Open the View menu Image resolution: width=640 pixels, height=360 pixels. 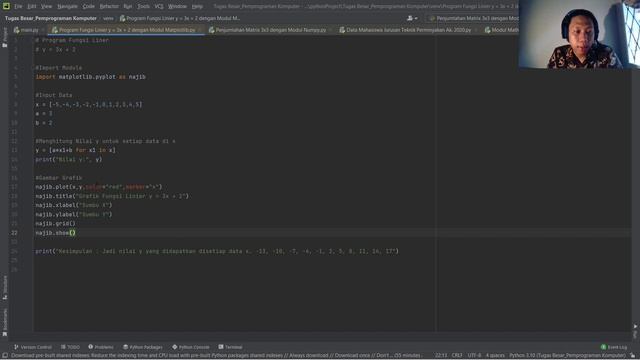point(46,7)
